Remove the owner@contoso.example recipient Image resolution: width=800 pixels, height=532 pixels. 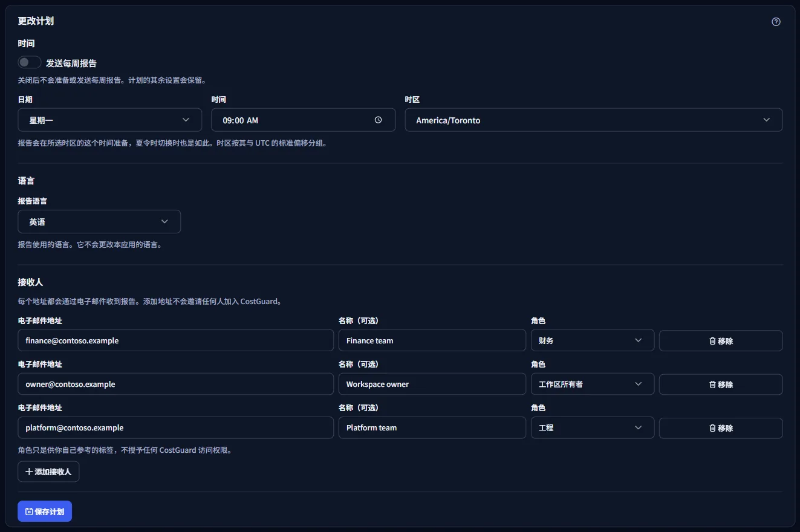click(721, 384)
